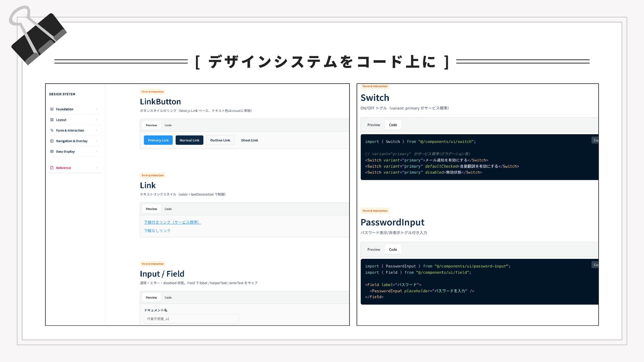644x362 pixels.
Task: Select Code tab in Input / Field section
Action: pos(168,298)
